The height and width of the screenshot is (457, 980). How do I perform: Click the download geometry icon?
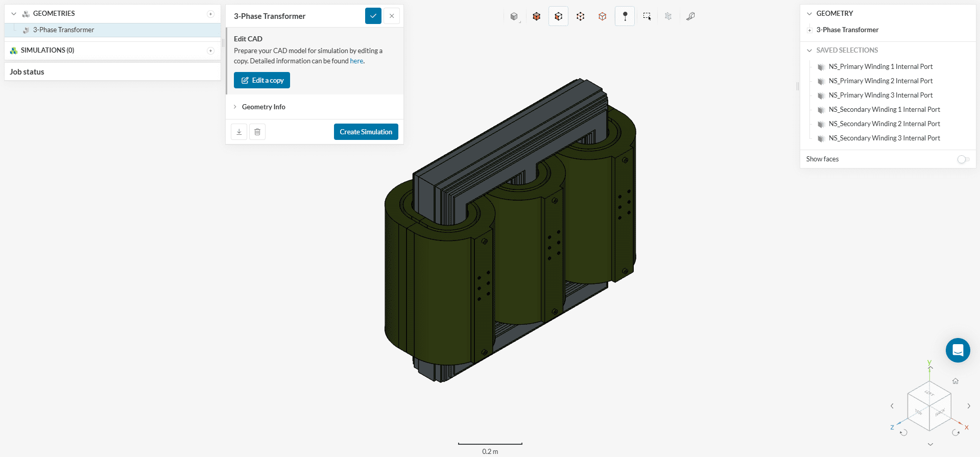(239, 132)
